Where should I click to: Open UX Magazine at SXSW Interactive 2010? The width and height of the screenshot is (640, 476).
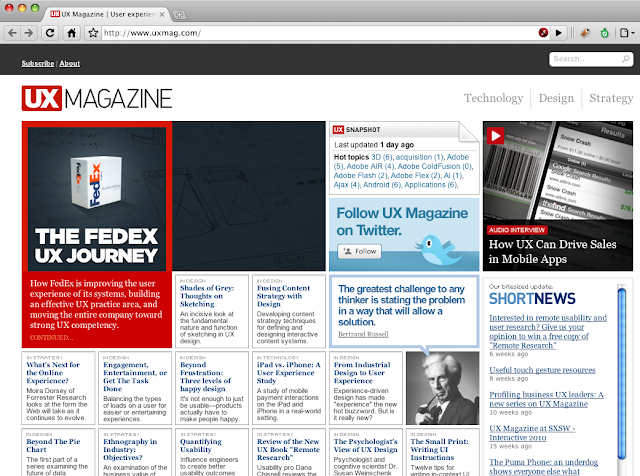click(x=532, y=433)
